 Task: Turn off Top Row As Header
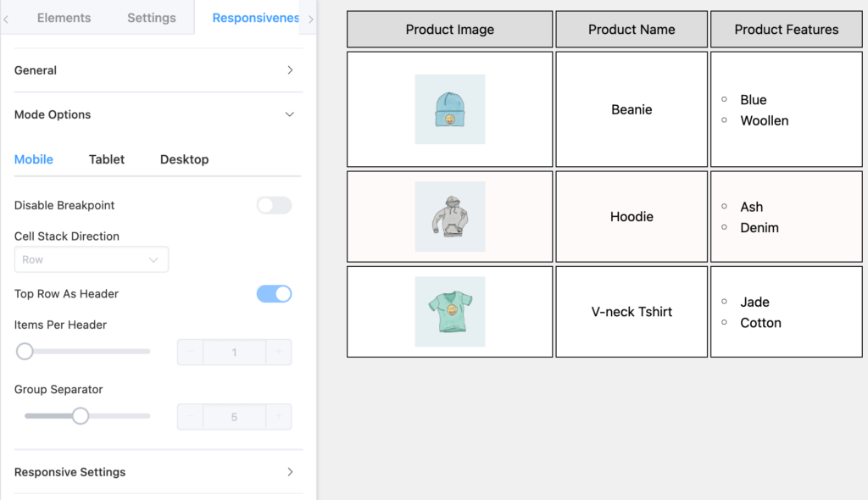274,294
